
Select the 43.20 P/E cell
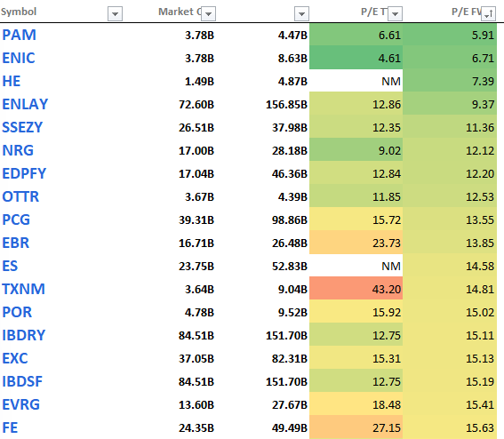coord(356,289)
